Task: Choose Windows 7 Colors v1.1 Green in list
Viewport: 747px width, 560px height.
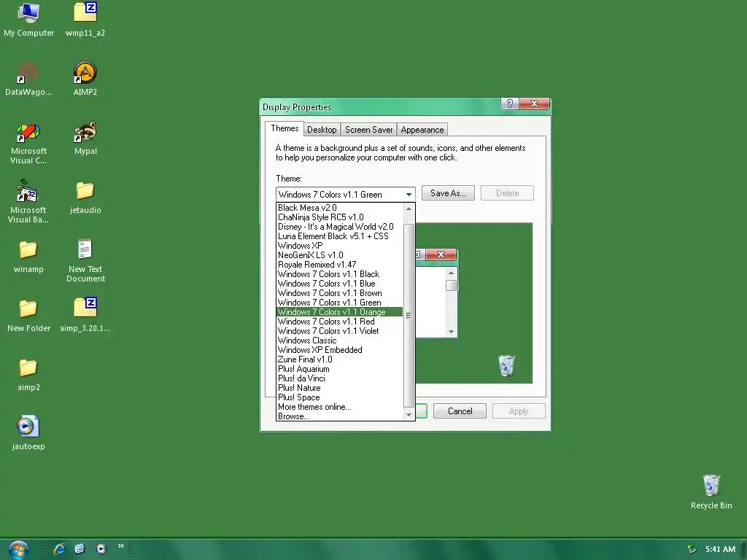Action: tap(339, 303)
